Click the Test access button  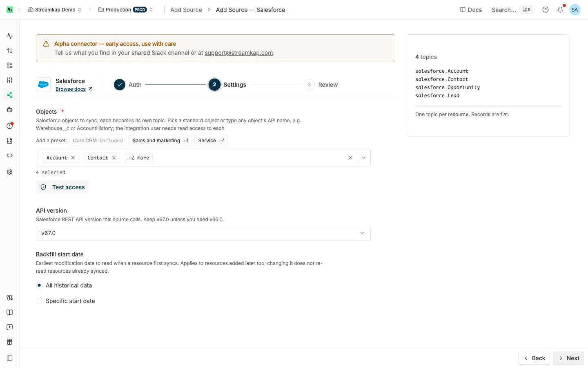click(62, 187)
